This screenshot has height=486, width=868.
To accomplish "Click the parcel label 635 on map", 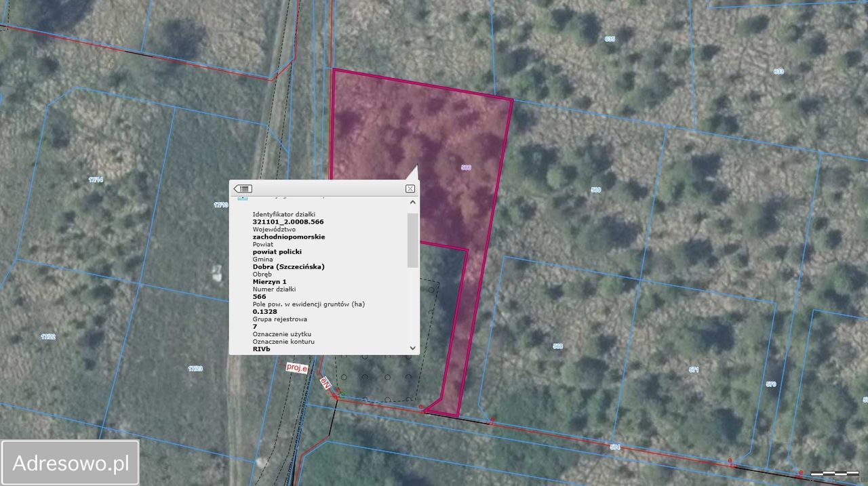I will click(610, 39).
